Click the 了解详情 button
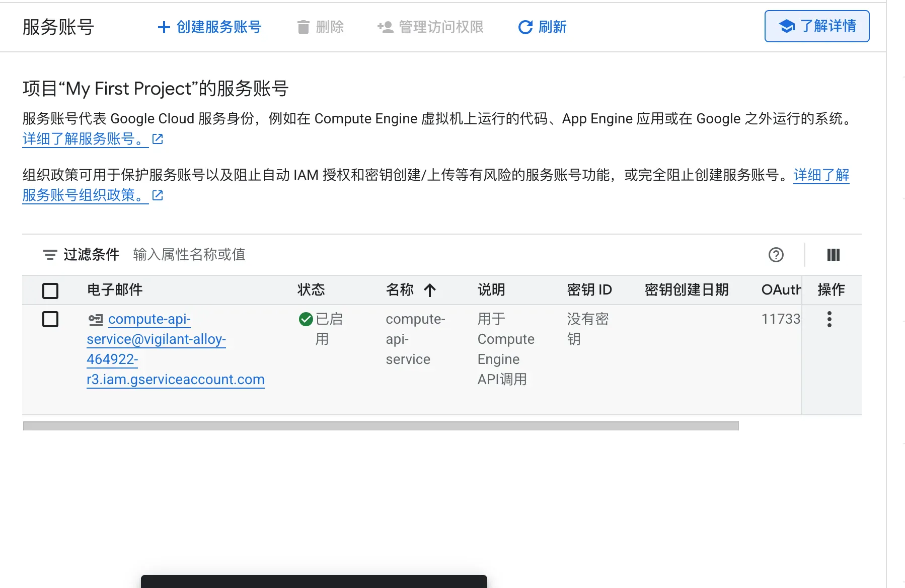 tap(816, 26)
